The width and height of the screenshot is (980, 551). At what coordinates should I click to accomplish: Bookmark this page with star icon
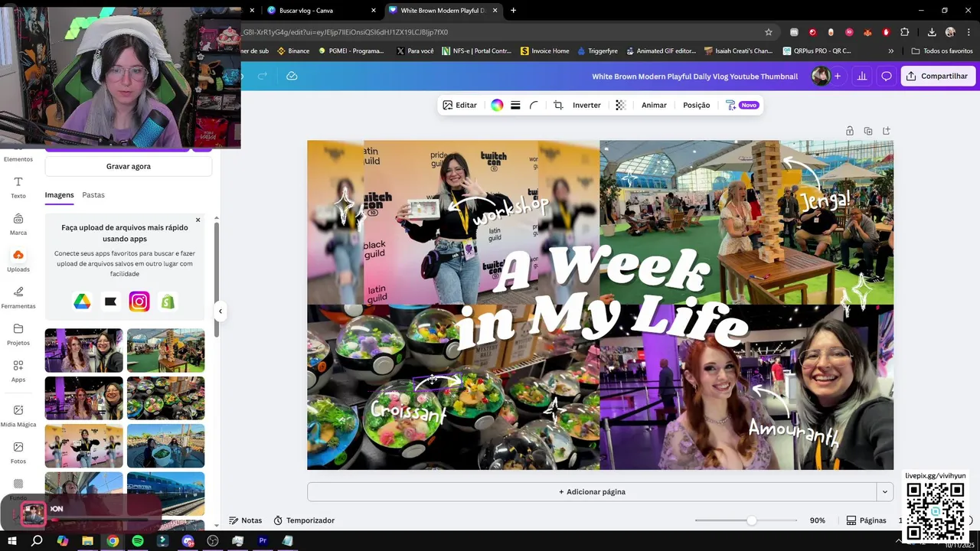769,32
